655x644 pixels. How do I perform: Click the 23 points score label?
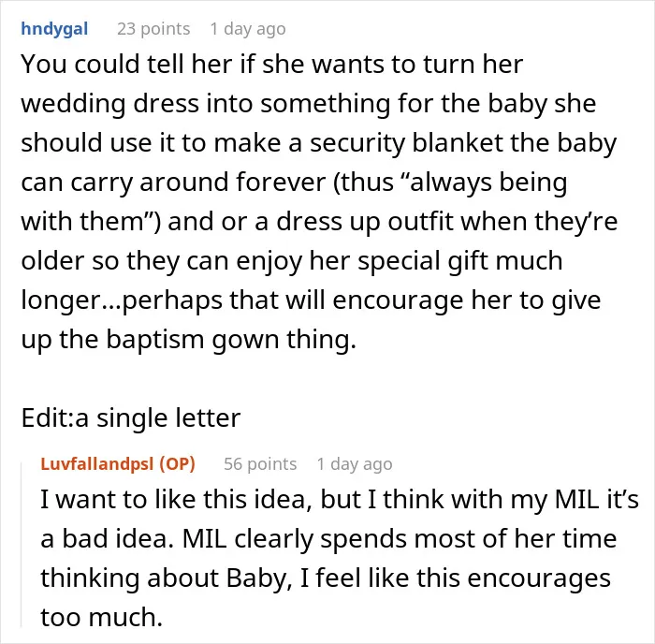(x=153, y=29)
